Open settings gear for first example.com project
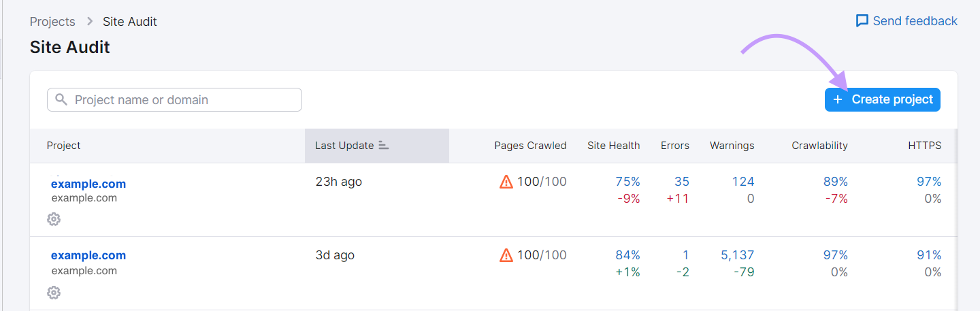Viewport: 980px width, 311px height. [54, 219]
